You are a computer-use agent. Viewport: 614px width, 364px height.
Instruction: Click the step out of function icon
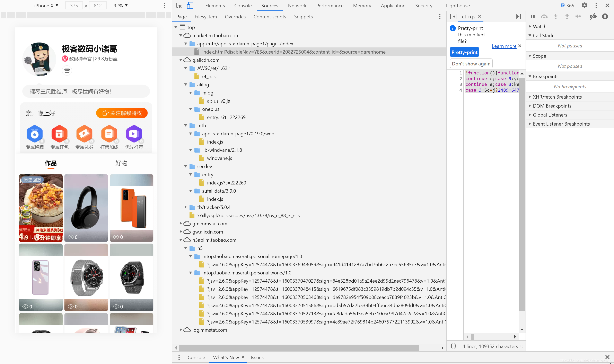(567, 17)
